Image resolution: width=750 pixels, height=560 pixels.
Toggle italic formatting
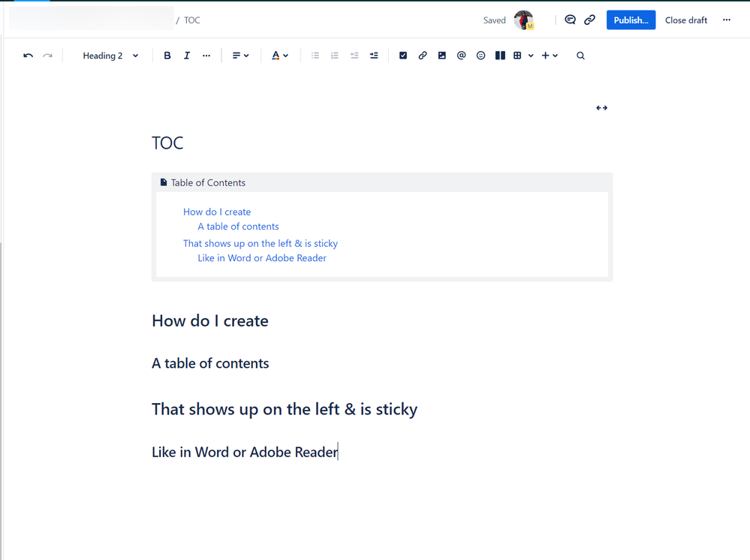pyautogui.click(x=186, y=56)
